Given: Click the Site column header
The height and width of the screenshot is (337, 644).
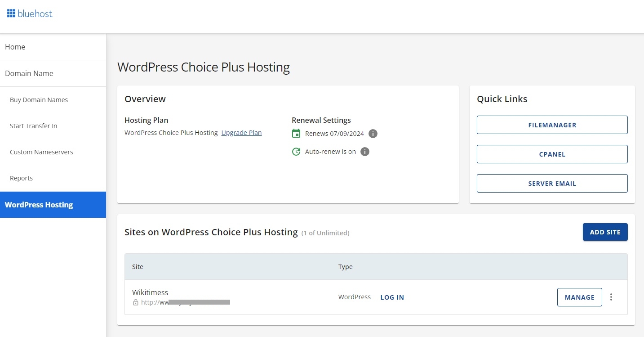Looking at the screenshot, I should tap(138, 267).
